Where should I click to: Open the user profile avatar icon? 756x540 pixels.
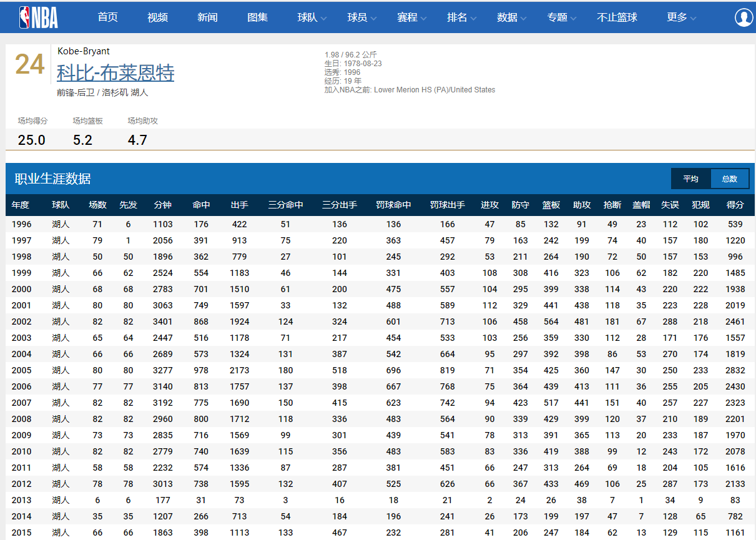click(744, 17)
